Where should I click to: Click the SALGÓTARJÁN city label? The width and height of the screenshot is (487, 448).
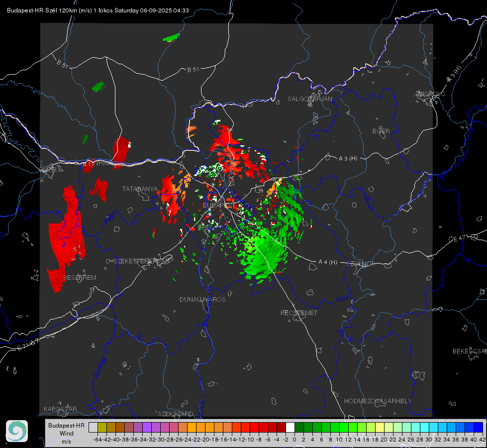pos(309,99)
